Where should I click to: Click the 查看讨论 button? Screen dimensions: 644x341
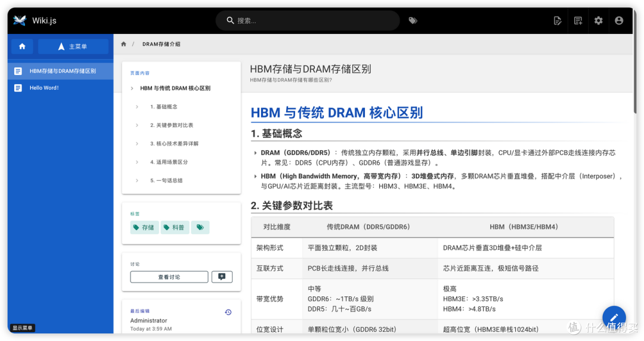click(x=169, y=277)
